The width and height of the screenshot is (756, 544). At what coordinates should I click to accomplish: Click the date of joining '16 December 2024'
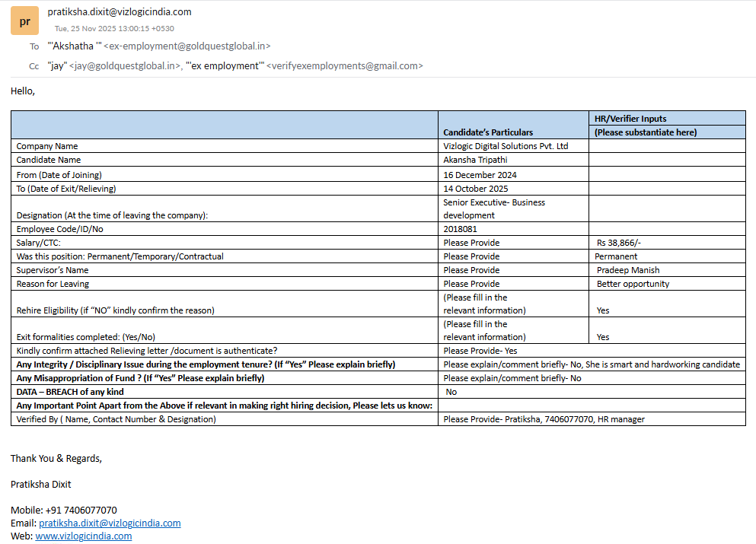pos(480,174)
